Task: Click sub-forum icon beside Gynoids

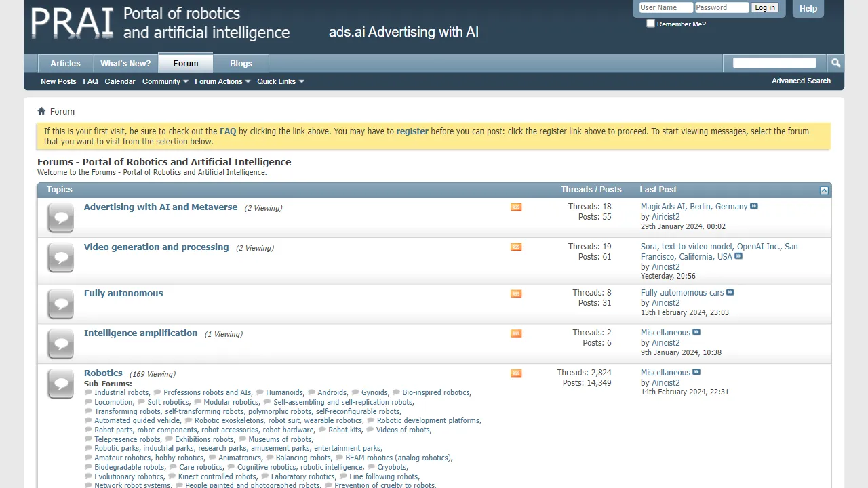Action: pyautogui.click(x=355, y=392)
